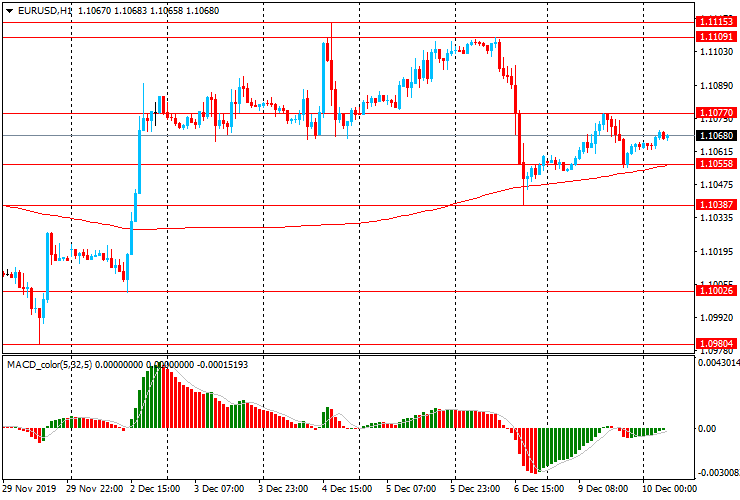Click the MACD scale -0.003008 value
The image size is (740, 500).
tap(718, 473)
